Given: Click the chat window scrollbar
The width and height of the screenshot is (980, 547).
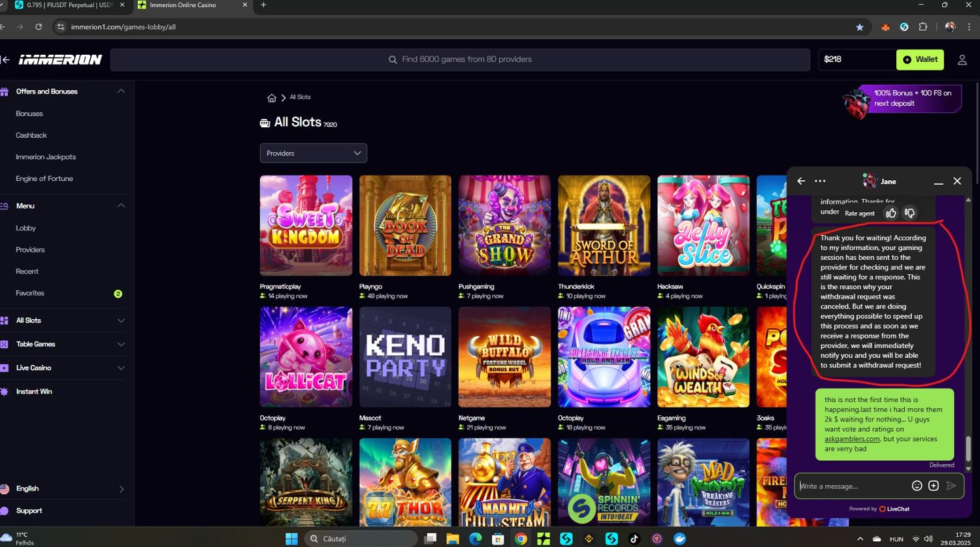Looking at the screenshot, I should pyautogui.click(x=968, y=448).
